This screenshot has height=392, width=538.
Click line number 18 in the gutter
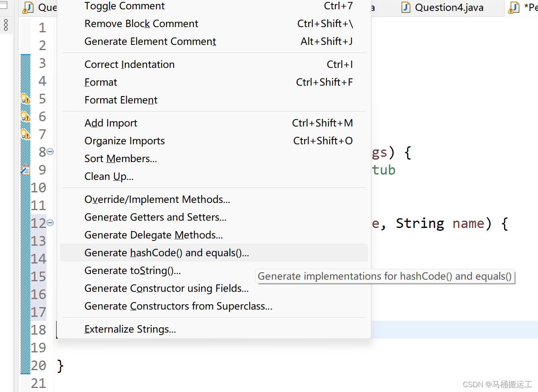click(39, 330)
